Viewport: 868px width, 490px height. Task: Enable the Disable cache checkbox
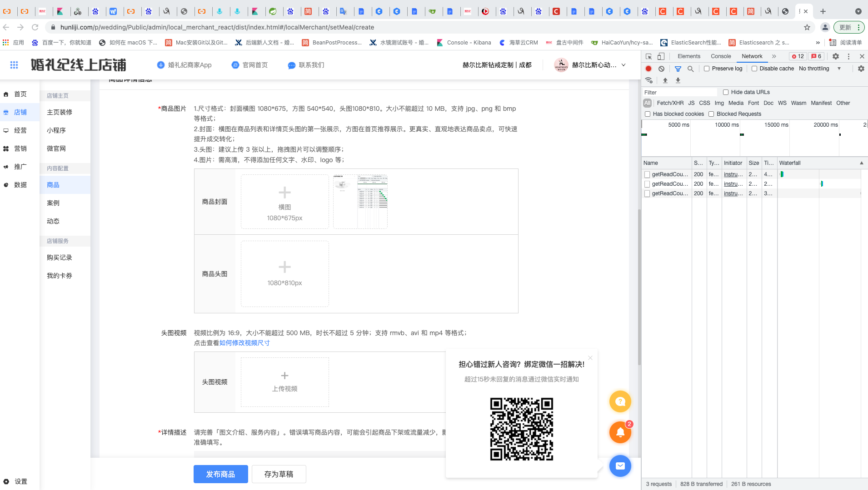(754, 69)
